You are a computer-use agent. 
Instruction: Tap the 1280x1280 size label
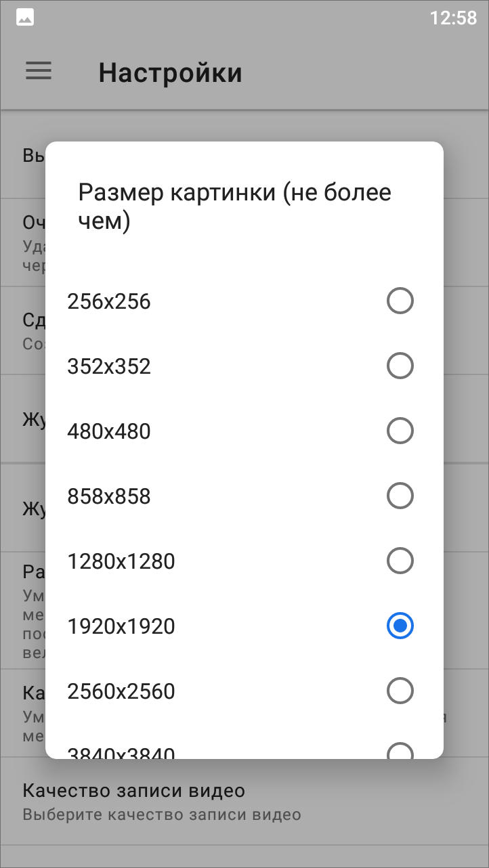coord(121,561)
